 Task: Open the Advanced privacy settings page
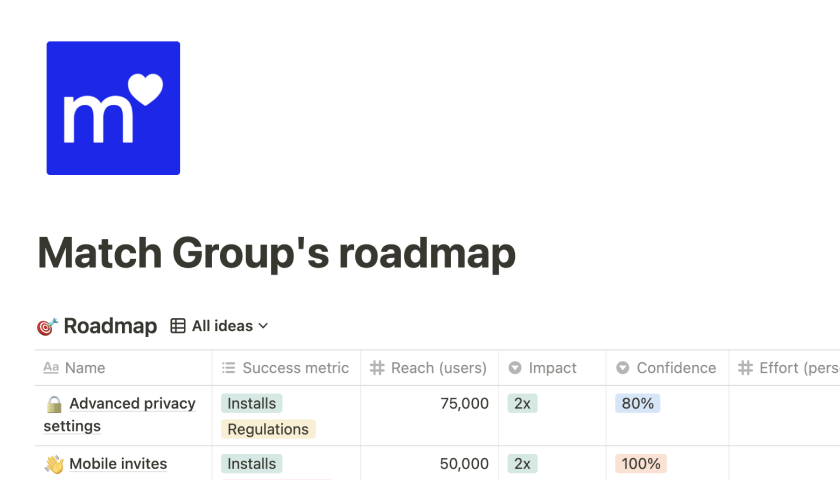tap(132, 404)
